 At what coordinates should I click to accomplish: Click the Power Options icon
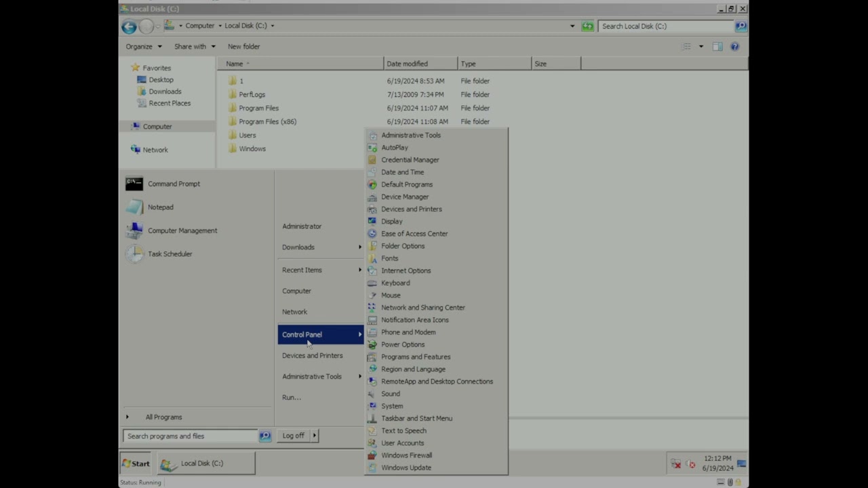(x=372, y=344)
